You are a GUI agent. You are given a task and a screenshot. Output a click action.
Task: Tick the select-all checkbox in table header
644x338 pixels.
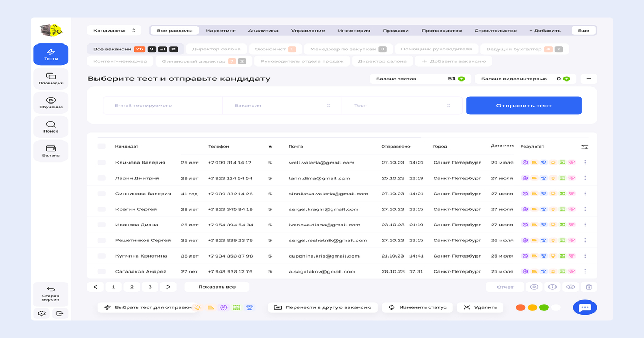pos(101,146)
